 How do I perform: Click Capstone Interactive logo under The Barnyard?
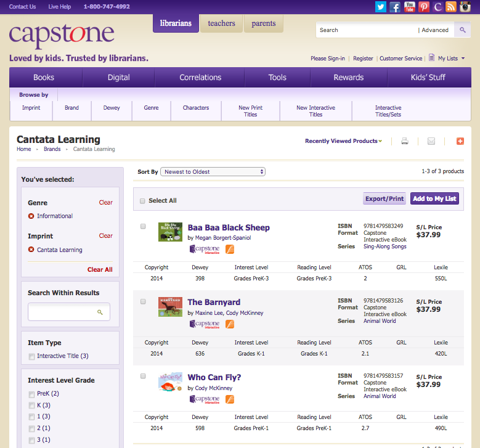205,324
